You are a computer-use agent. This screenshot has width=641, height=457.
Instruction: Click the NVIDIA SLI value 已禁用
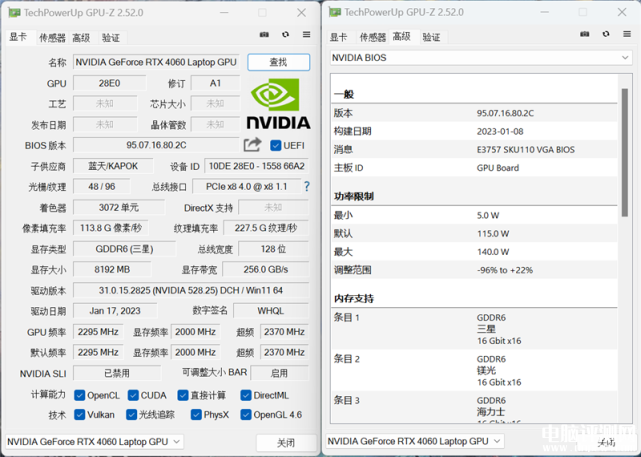click(117, 373)
